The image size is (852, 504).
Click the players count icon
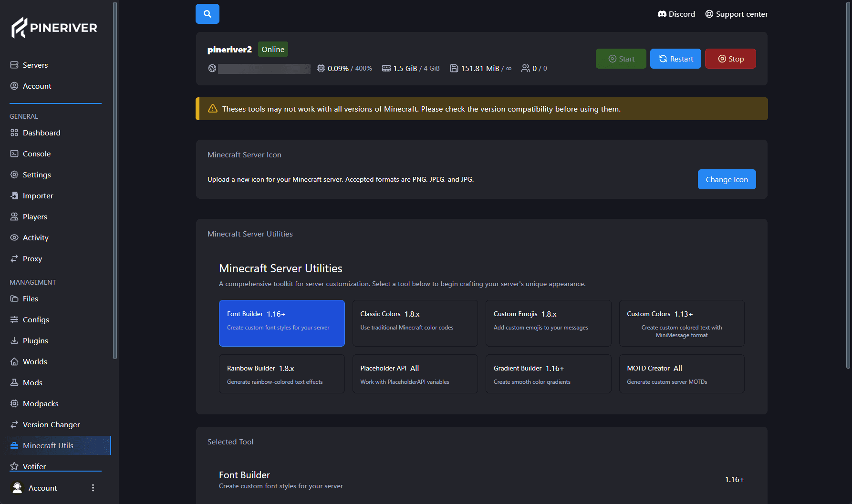point(526,68)
